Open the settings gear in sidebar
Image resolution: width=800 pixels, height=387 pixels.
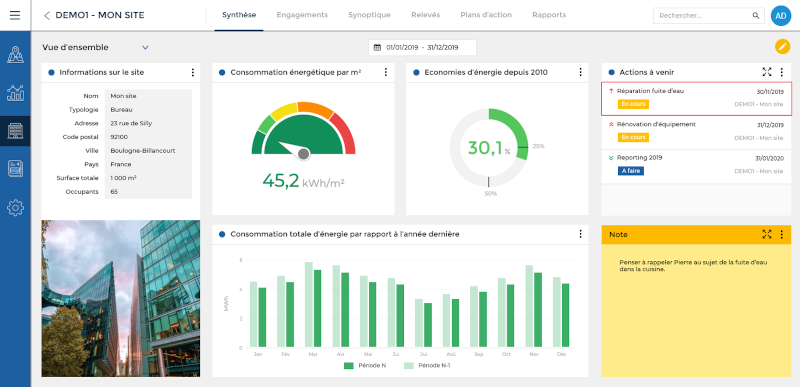(15, 208)
